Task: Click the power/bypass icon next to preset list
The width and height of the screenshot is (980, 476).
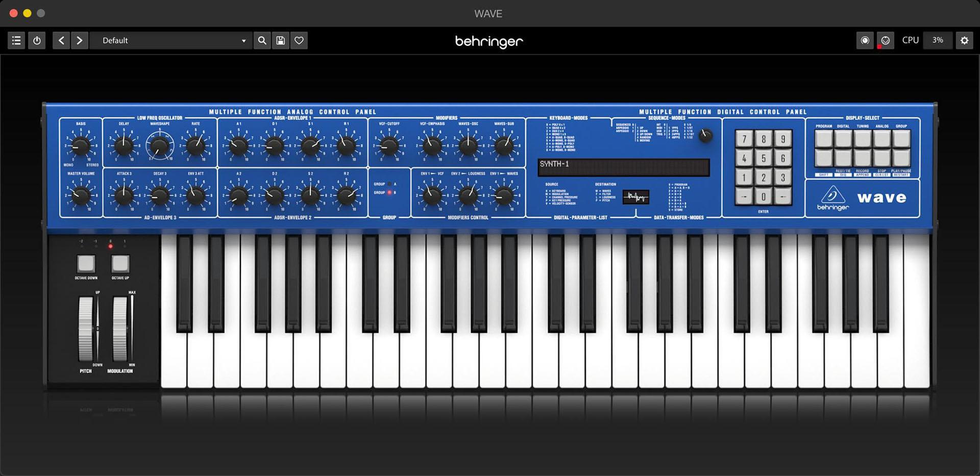Action: [x=36, y=40]
